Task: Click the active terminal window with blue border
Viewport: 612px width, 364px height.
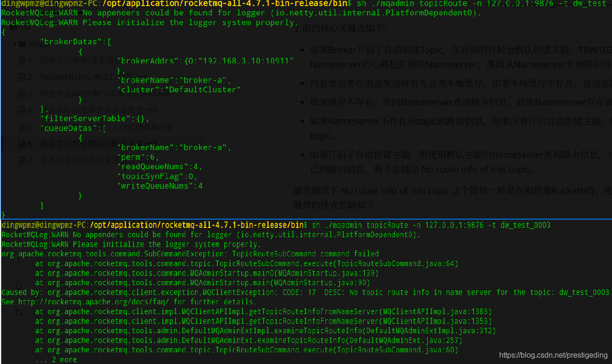Action: point(303,289)
